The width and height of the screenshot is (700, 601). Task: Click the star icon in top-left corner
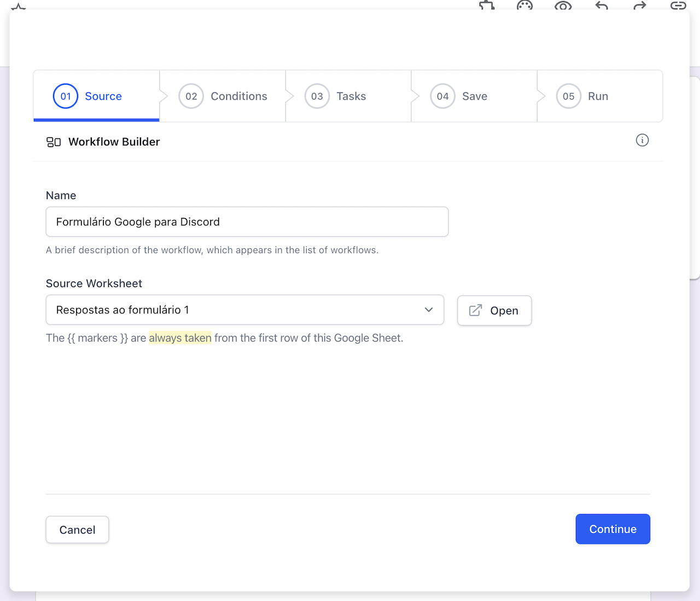click(19, 7)
